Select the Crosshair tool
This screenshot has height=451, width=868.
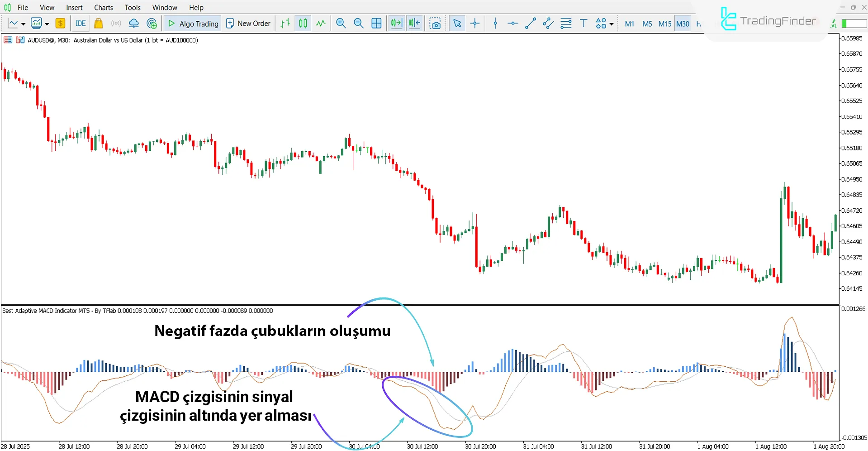pyautogui.click(x=475, y=23)
